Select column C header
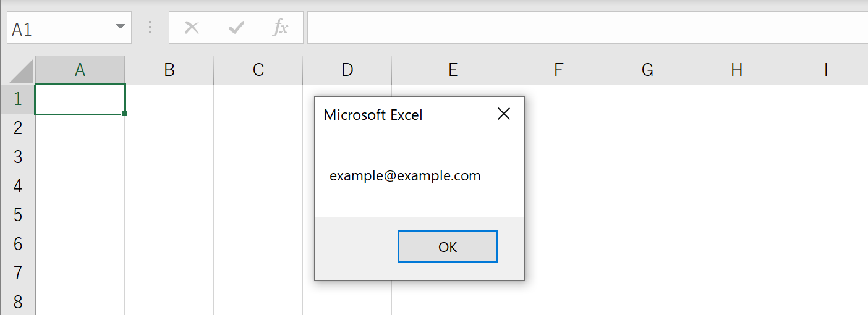868x315 pixels. 258,70
